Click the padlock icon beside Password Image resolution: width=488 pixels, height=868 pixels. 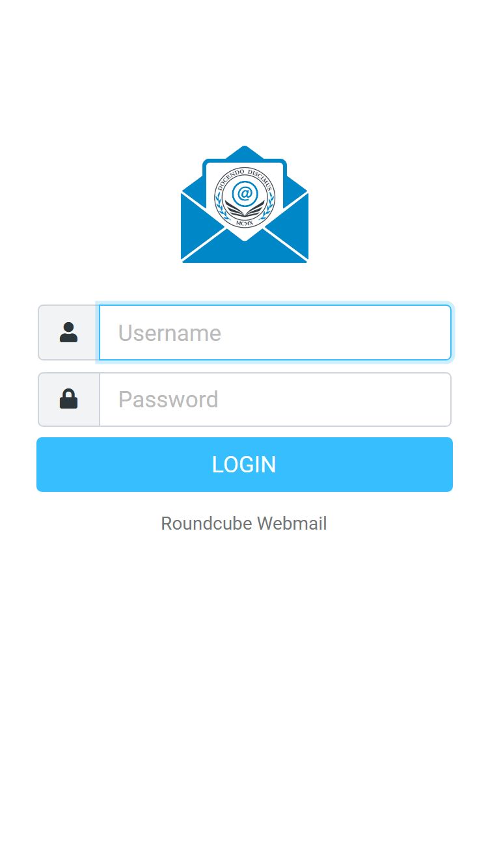[x=68, y=399]
